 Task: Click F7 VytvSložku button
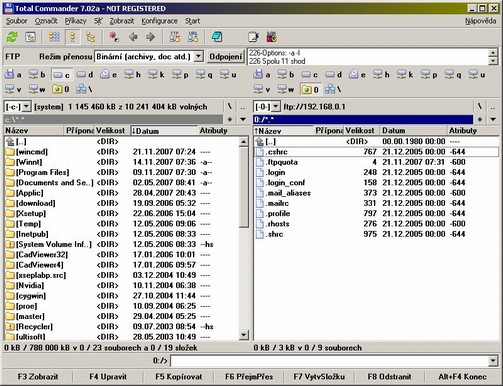pos(319,377)
